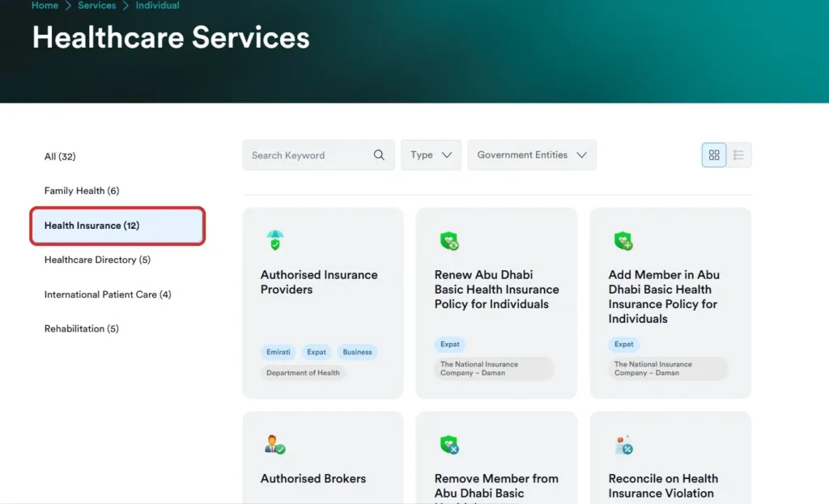Click the umbrella icon on Authorised Insurance Providers

[275, 239]
